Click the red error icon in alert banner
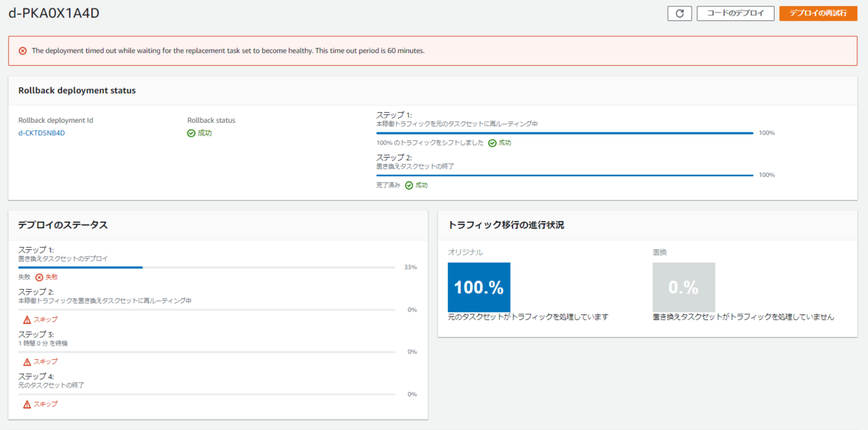The height and width of the screenshot is (430, 868). tap(22, 51)
